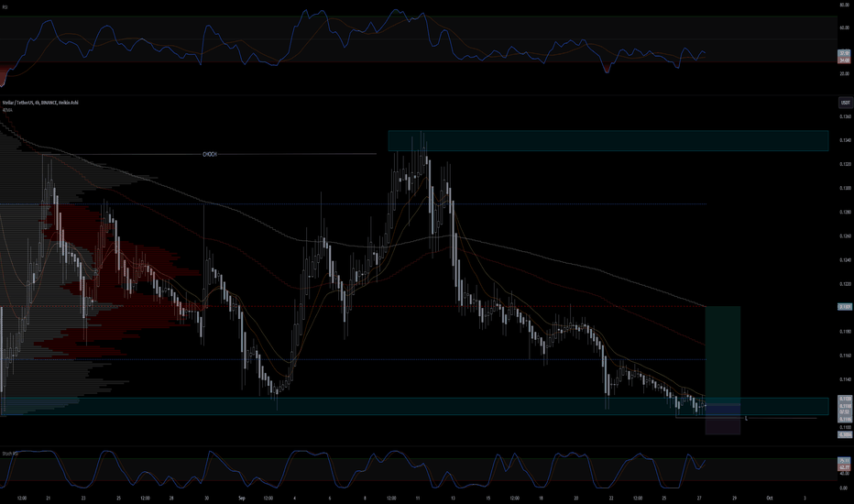This screenshot has width=854, height=504.
Task: Click the 27 date on time axis
Action: tap(699, 498)
